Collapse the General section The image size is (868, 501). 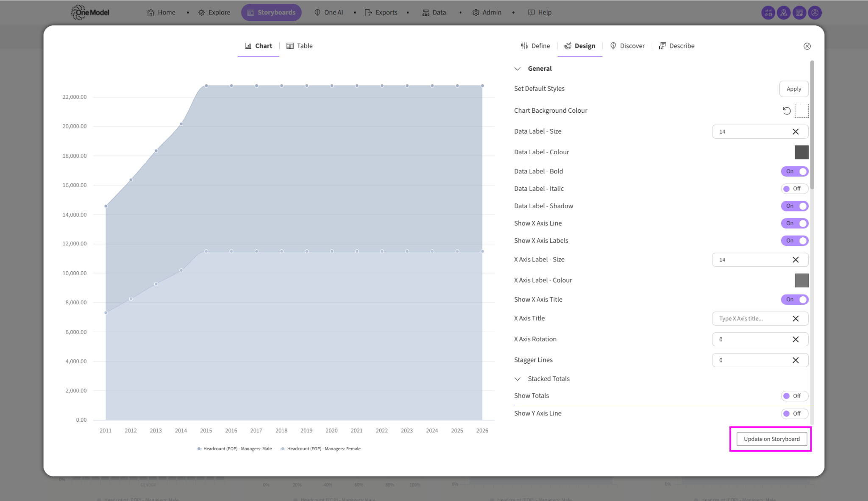pos(517,69)
